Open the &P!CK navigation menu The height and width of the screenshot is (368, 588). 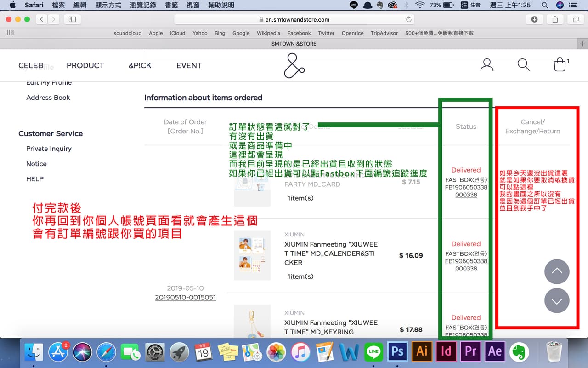click(x=140, y=65)
